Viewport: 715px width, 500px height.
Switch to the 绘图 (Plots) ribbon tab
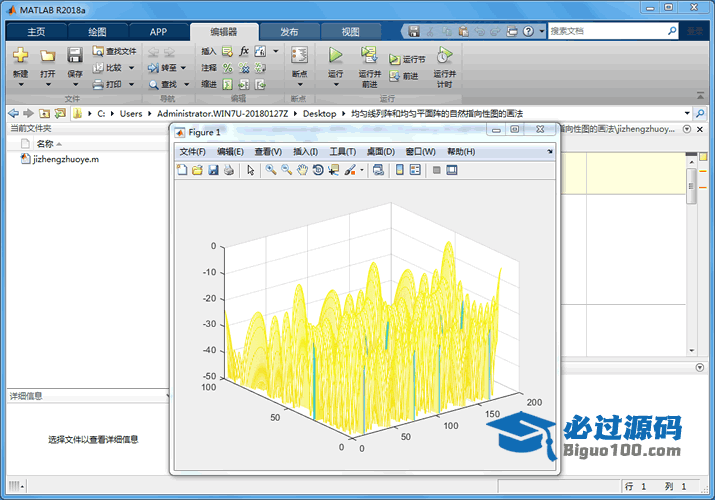tap(97, 32)
